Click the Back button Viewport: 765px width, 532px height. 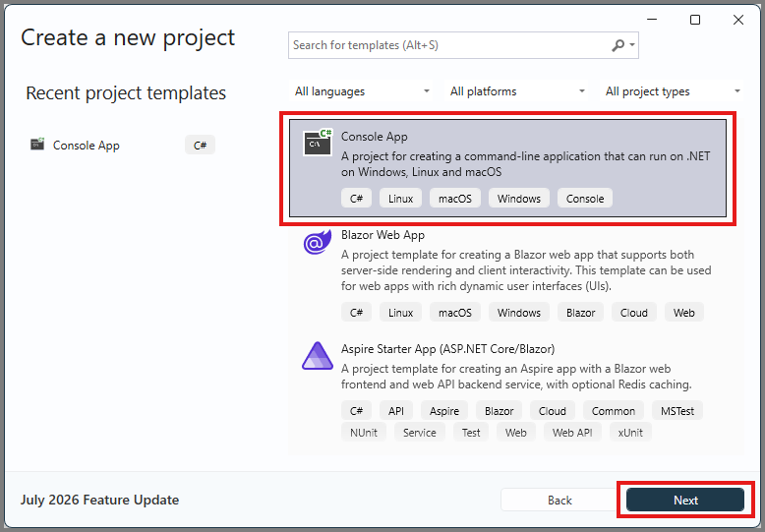coord(559,500)
